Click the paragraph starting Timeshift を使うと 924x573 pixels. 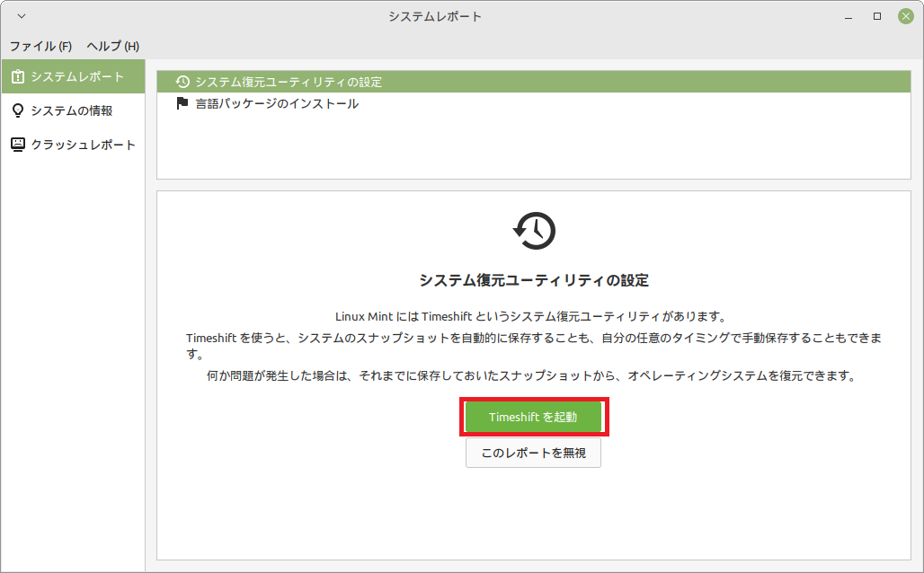(533, 346)
